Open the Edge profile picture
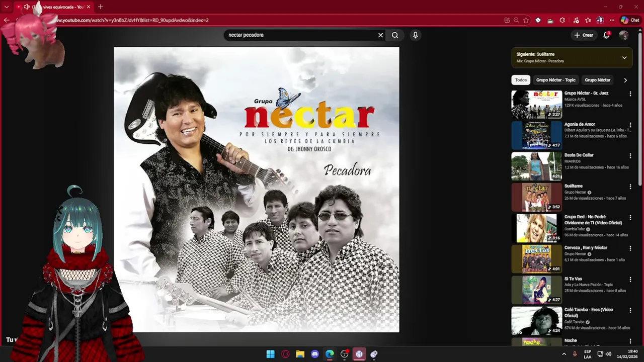 [600, 20]
